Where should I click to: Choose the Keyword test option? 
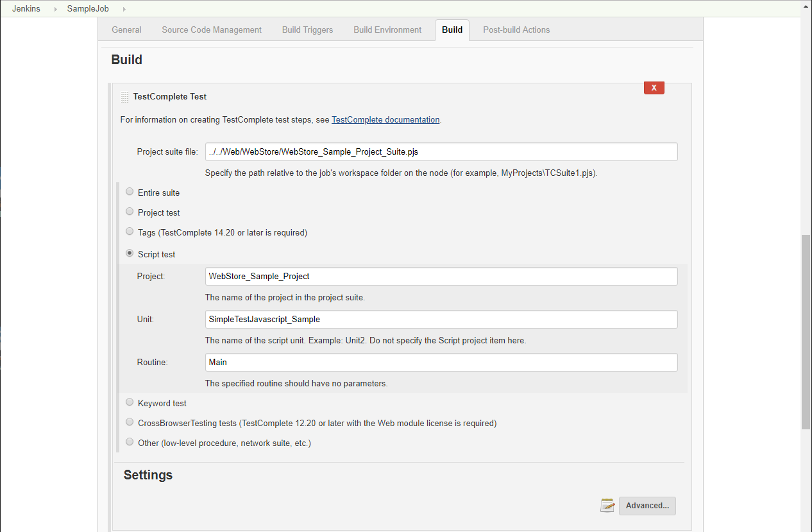[x=130, y=402]
